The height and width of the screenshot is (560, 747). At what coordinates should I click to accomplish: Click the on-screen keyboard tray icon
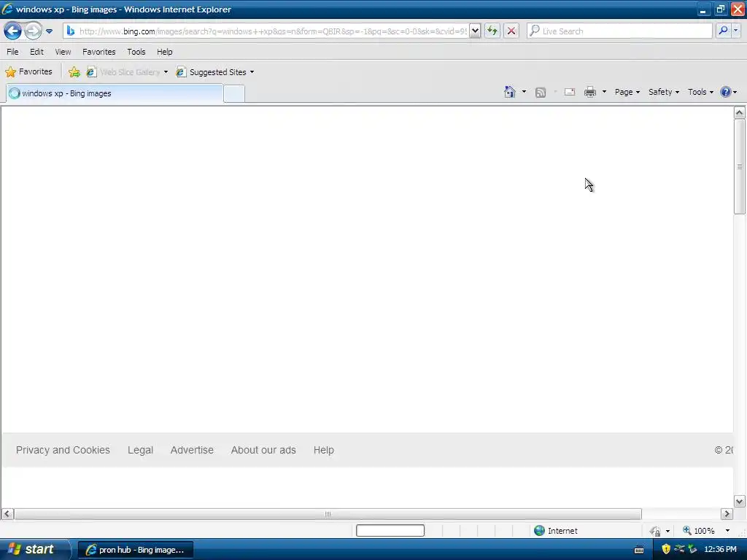(639, 550)
